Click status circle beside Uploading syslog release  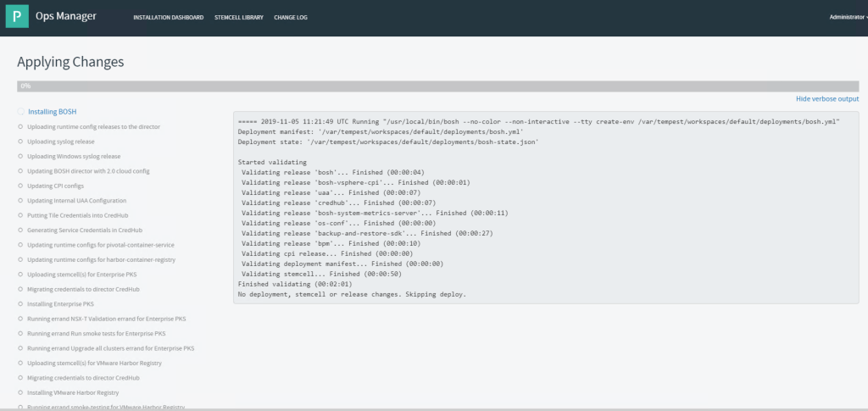click(19, 142)
